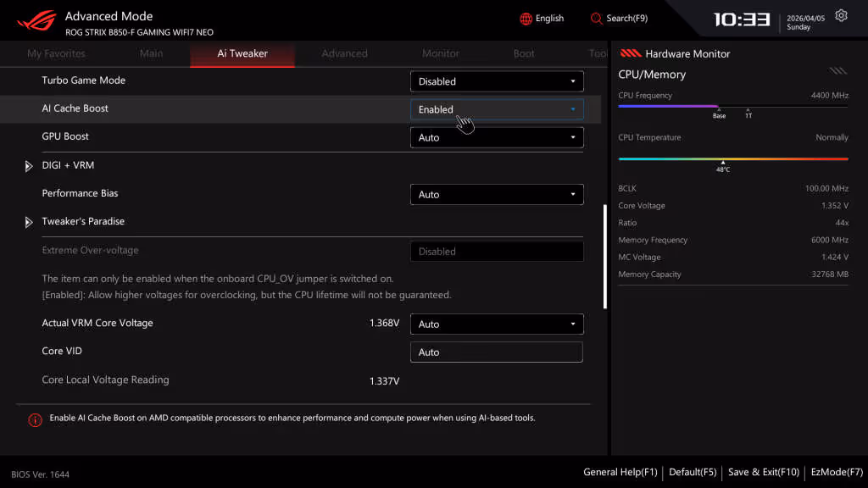Open the GPU Boost dropdown

(496, 137)
